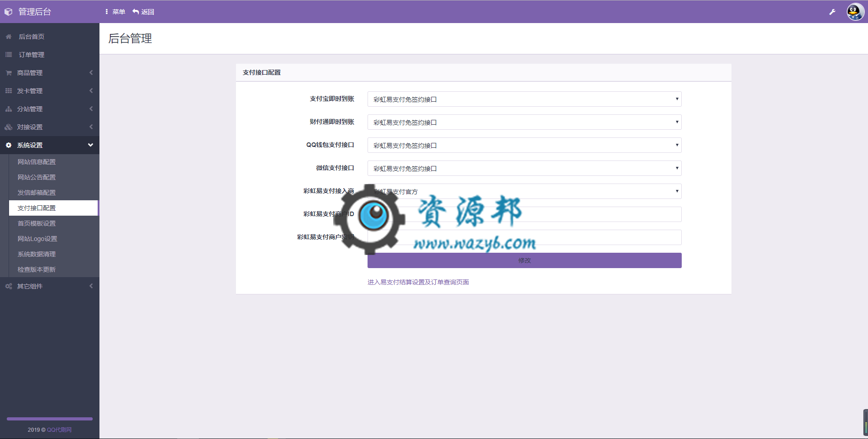Click the purple 修改 submit button
Image resolution: width=868 pixels, height=439 pixels.
pyautogui.click(x=524, y=260)
